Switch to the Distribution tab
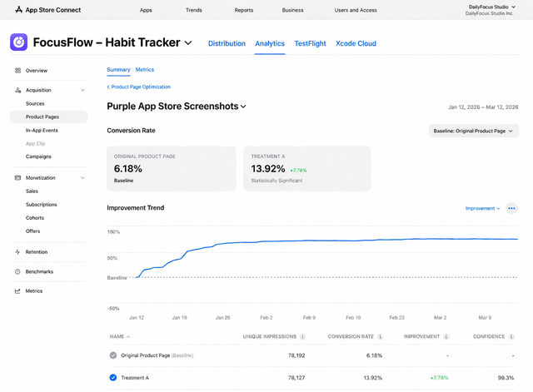The height and width of the screenshot is (392, 533). [x=227, y=43]
